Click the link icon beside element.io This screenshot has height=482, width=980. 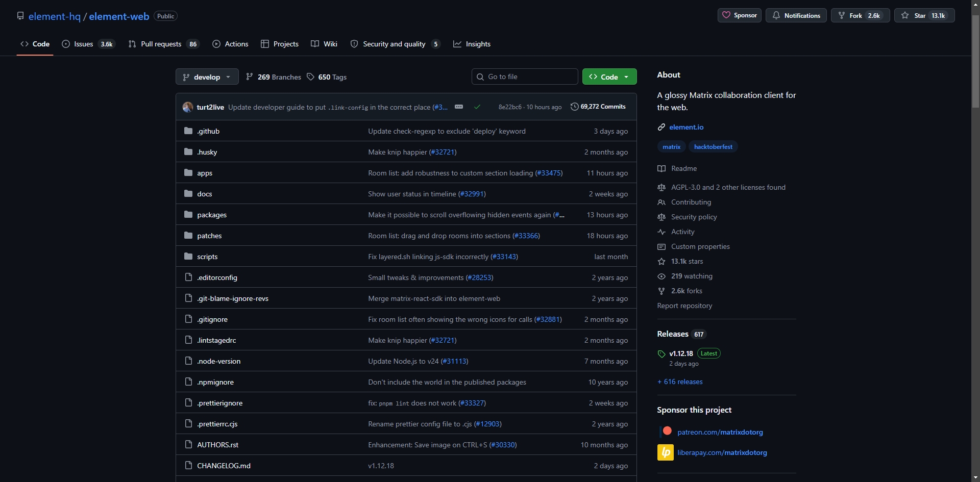661,127
